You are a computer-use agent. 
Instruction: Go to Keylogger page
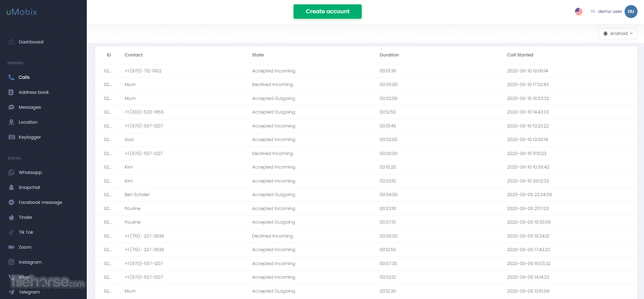pos(30,137)
